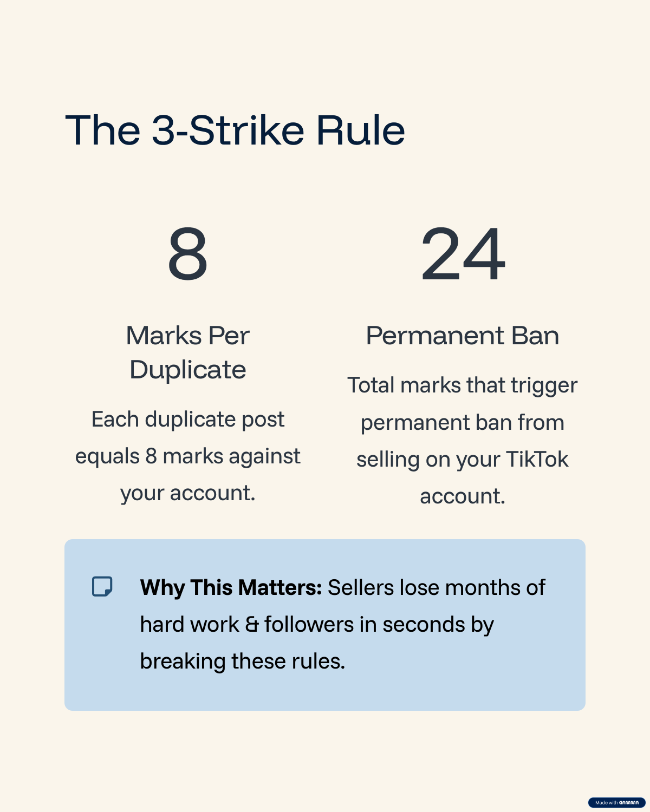Click the 'Each duplicate post' description line
Viewport: 650px width, 812px height.
(187, 420)
